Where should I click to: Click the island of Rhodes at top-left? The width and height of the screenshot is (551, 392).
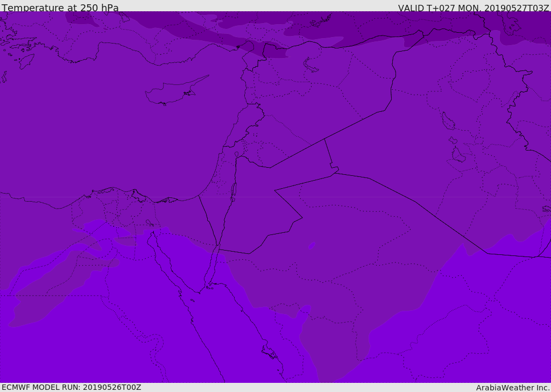26,61
